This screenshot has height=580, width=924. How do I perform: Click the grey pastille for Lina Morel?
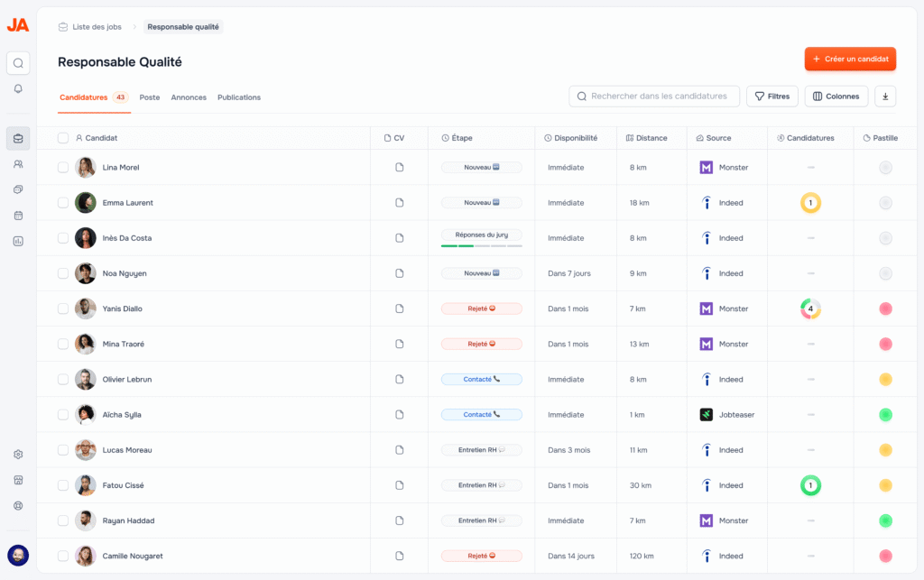(x=885, y=167)
